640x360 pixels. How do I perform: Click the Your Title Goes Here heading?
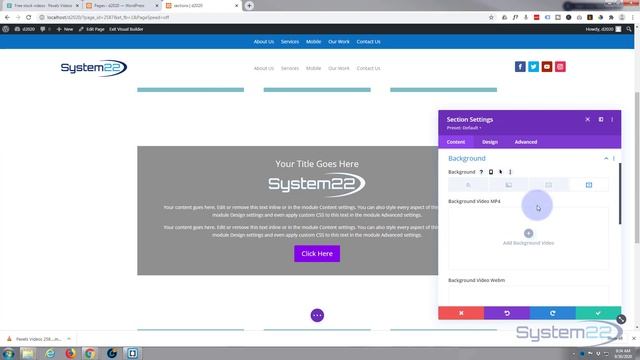317,164
